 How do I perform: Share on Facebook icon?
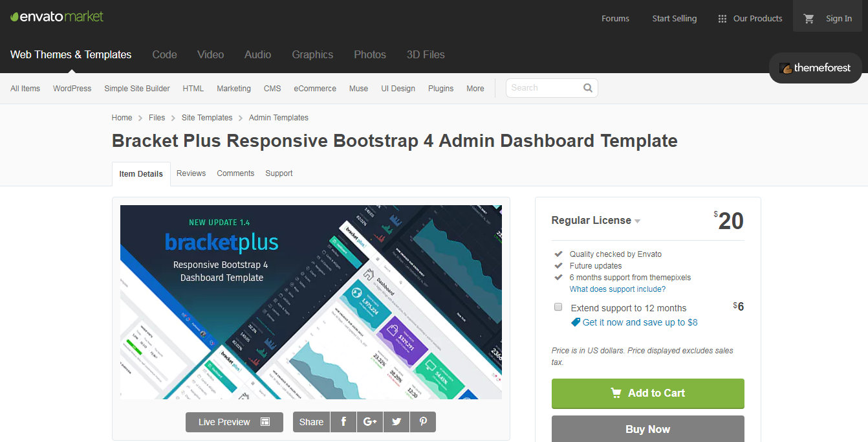[x=343, y=422]
